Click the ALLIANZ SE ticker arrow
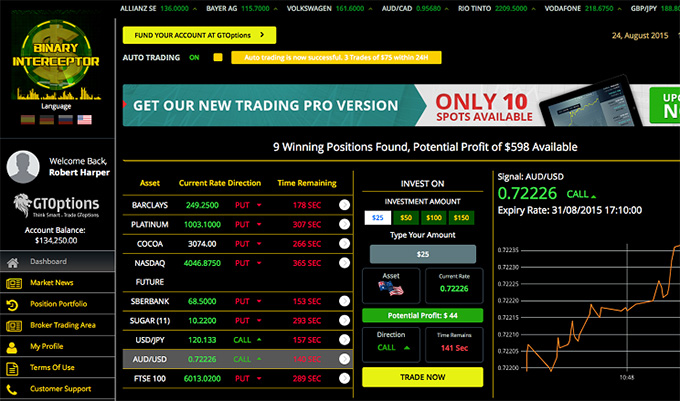This screenshot has height=401, width=680. pos(195,9)
